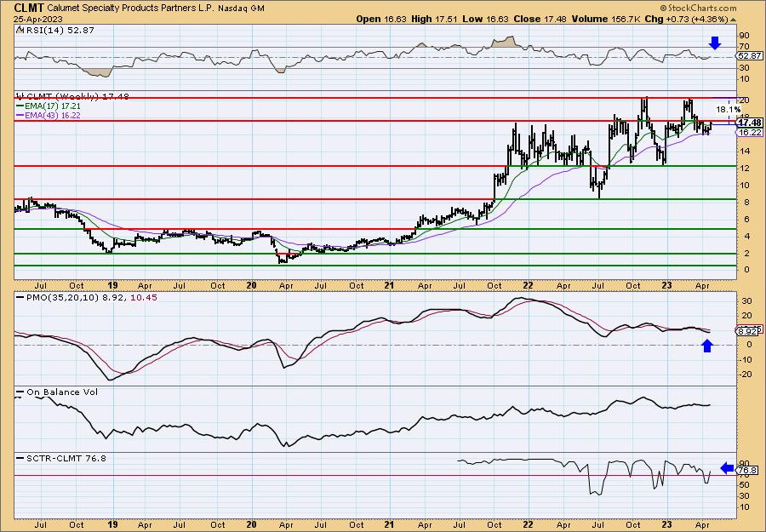Select the EMA(43) 16.22 legend entry
This screenshot has height=532, width=766.
coord(54,115)
